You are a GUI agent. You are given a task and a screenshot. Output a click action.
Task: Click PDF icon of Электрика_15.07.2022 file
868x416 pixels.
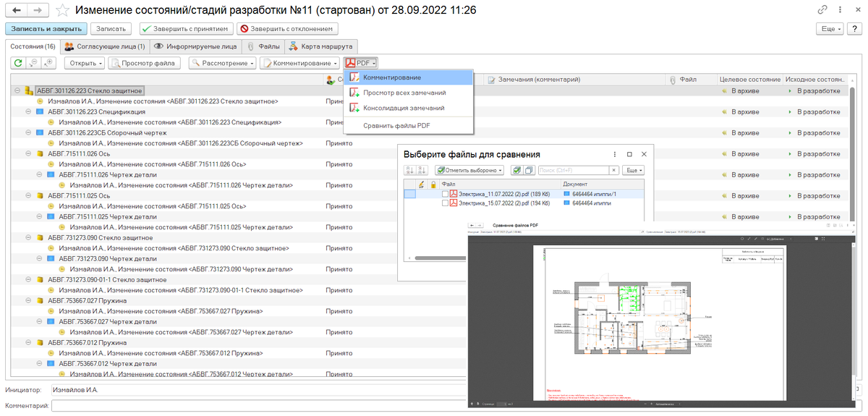coord(454,203)
